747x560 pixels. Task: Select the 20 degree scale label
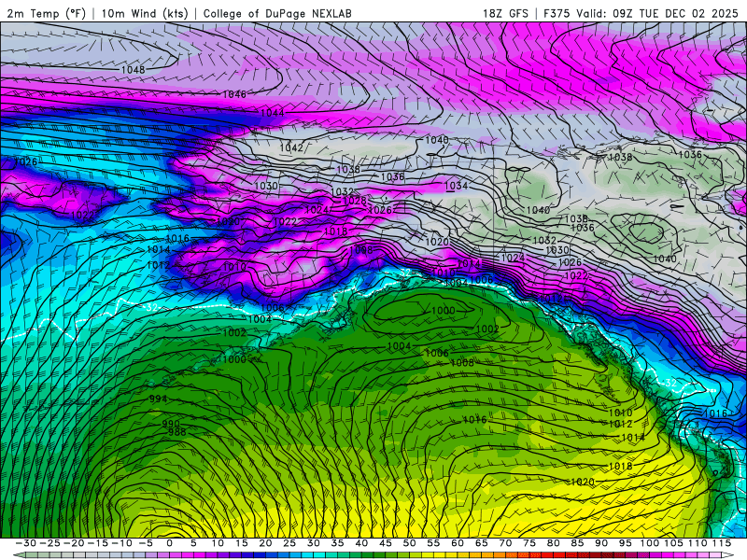(x=265, y=543)
